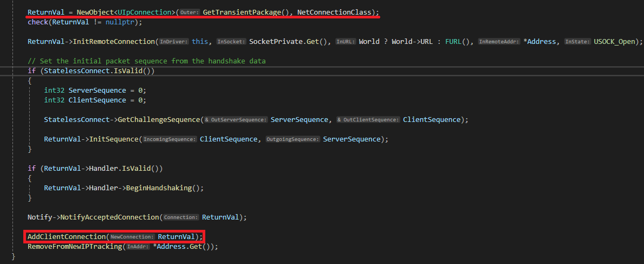This screenshot has height=264, width=644.
Task: Click NetConnectionClass argument
Action: pyautogui.click(x=334, y=12)
